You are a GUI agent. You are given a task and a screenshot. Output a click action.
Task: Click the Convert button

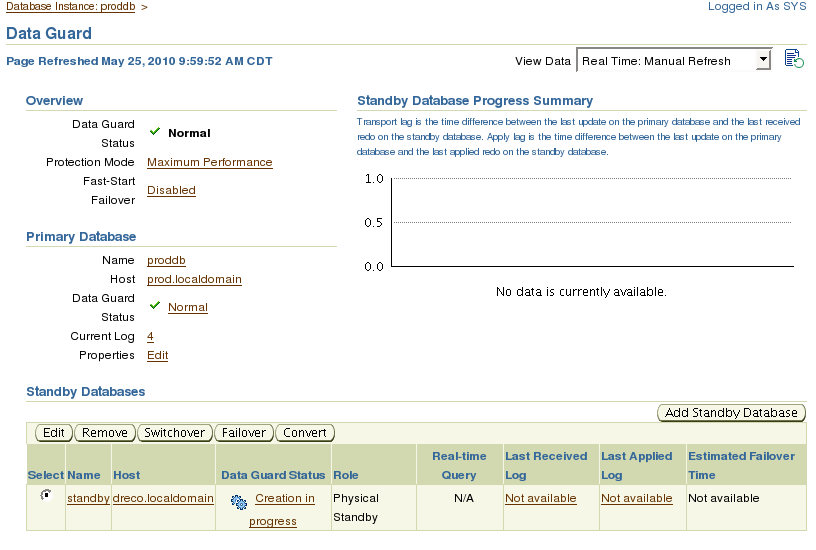(304, 433)
